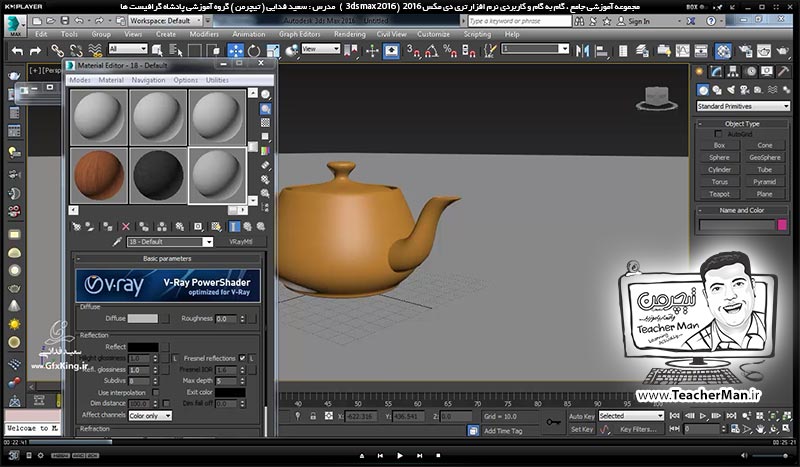This screenshot has width=800, height=467.
Task: Enable Dim distance checkbox
Action: point(166,403)
